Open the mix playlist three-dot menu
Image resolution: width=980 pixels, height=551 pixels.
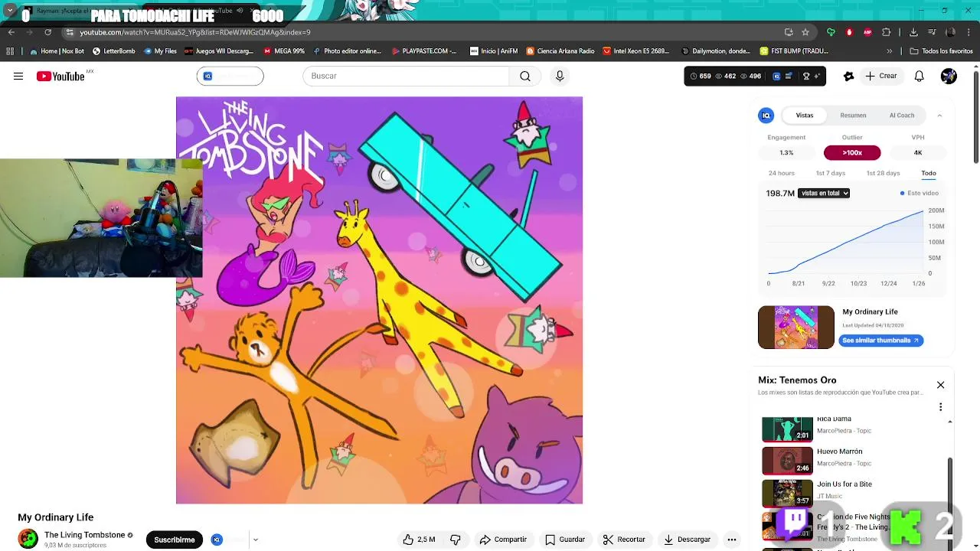click(x=940, y=407)
